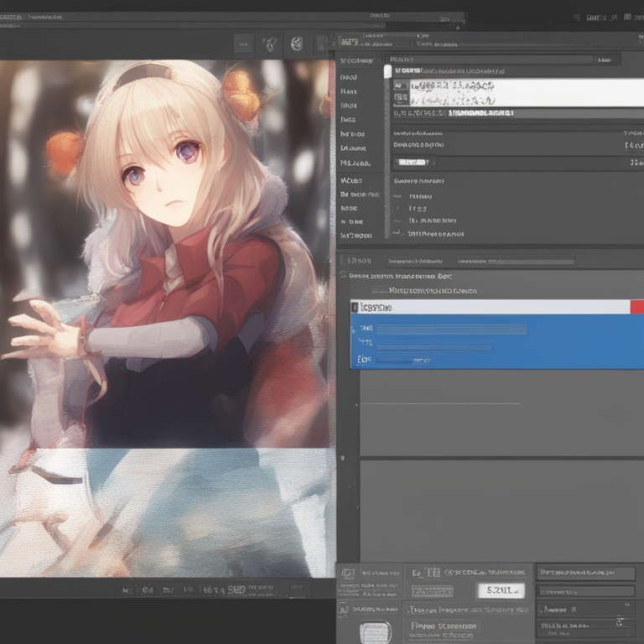
Task: Click the white numeric value field in the bottom panel
Action: (501, 590)
